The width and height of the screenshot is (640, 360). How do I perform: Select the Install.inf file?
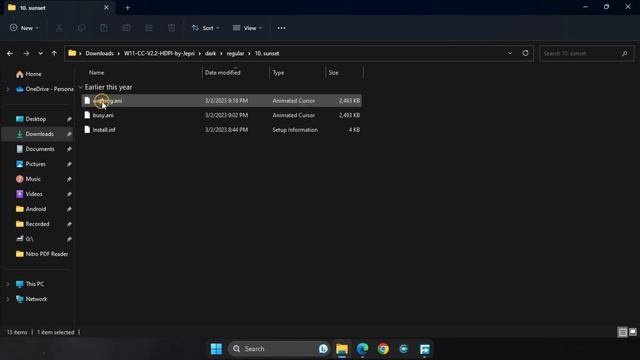coord(222,130)
